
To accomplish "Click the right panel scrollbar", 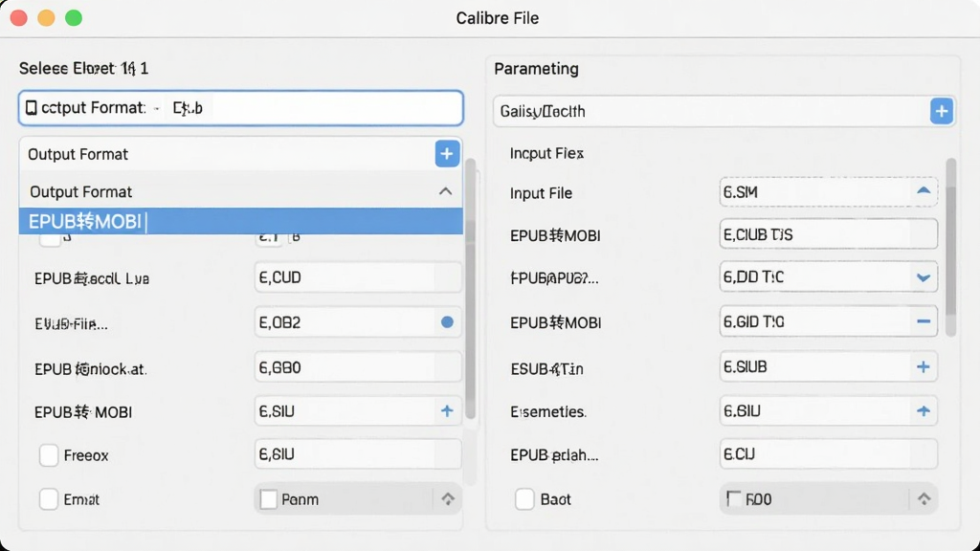I will coord(950,248).
